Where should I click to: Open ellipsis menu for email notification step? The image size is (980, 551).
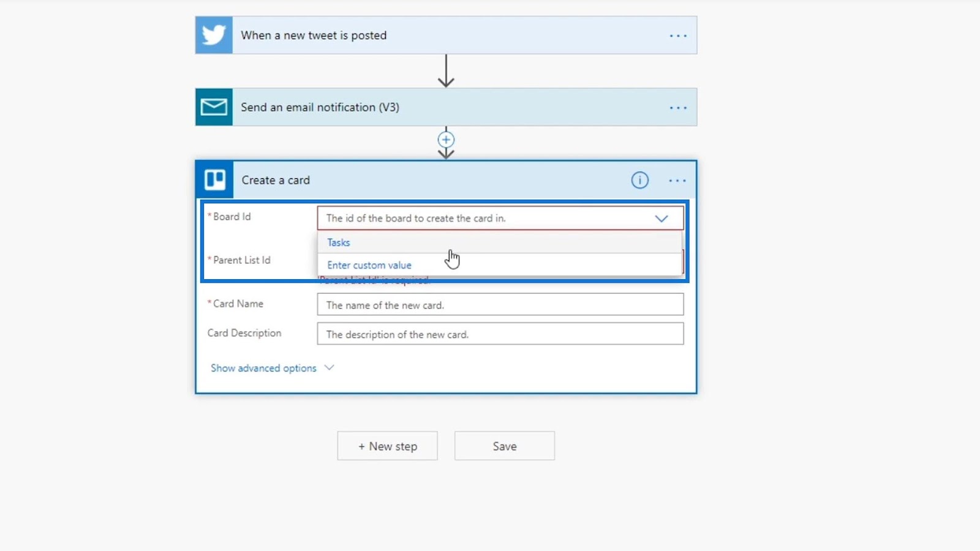[678, 108]
